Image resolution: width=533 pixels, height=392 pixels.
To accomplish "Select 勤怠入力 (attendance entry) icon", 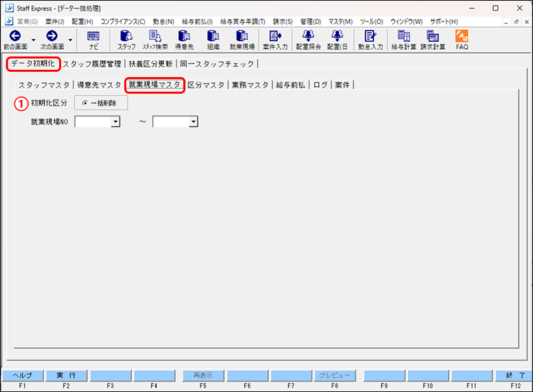I will [x=370, y=40].
